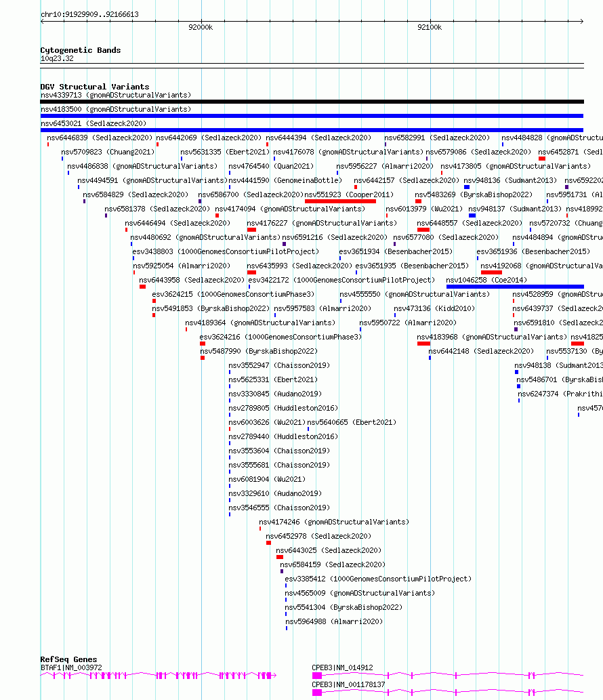Select nsv5956227 (Almarri2020) label
Image resolution: width=603 pixels, height=700 pixels.
coord(385,167)
